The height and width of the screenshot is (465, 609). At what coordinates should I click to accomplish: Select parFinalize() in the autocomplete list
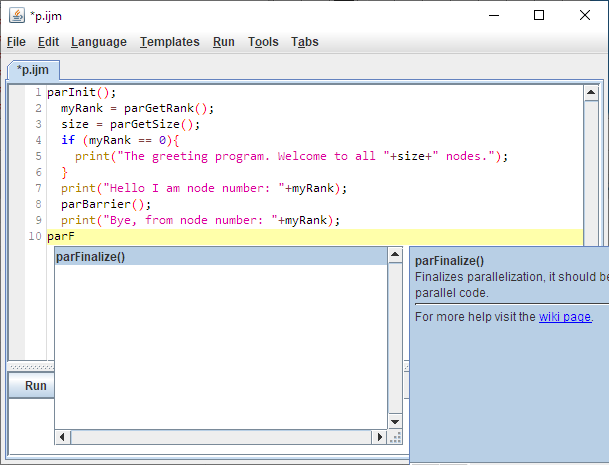[x=91, y=257]
